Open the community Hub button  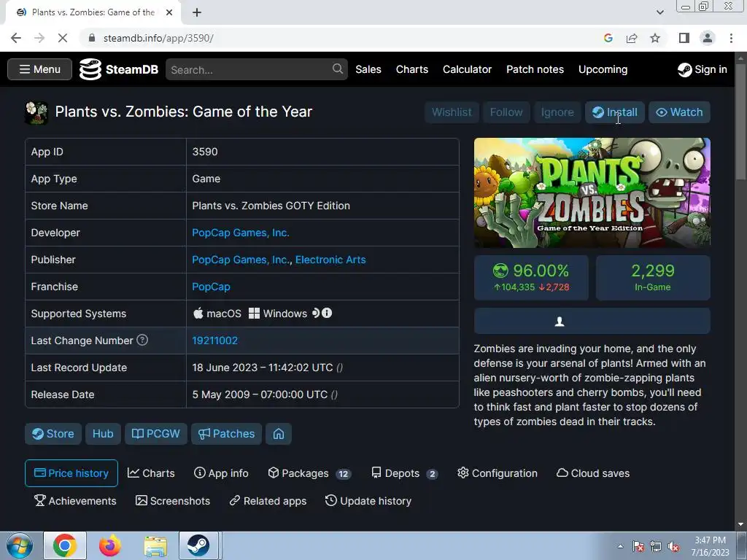[103, 434]
